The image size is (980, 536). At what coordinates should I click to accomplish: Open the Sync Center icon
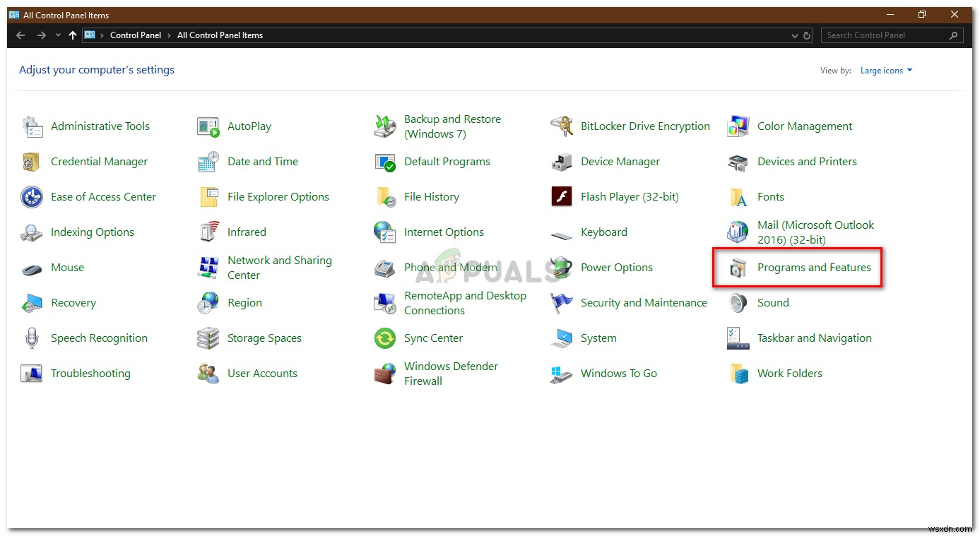click(385, 338)
